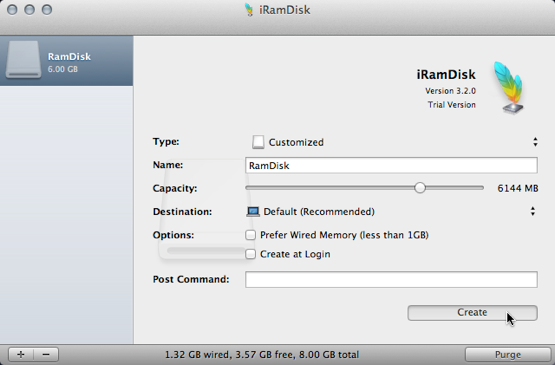Select the RamDisk 6.00 GB sidebar entry
Image resolution: width=555 pixels, height=365 pixels.
click(x=67, y=61)
